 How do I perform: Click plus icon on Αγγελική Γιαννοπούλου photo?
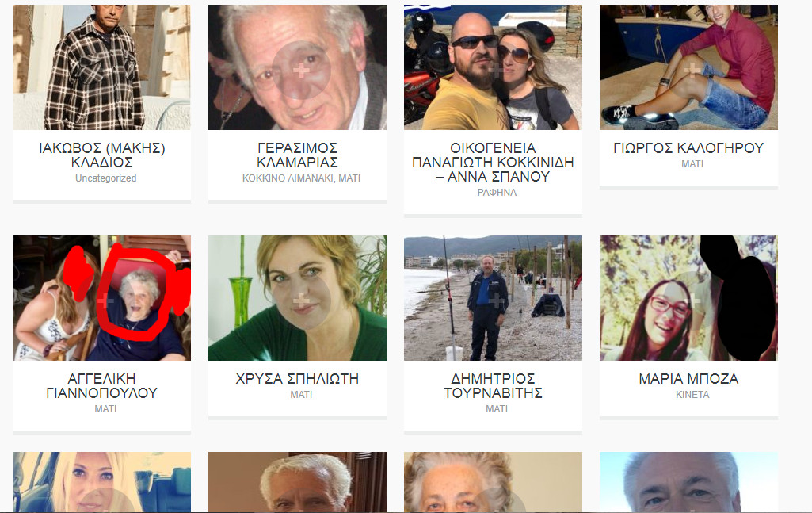tap(105, 300)
